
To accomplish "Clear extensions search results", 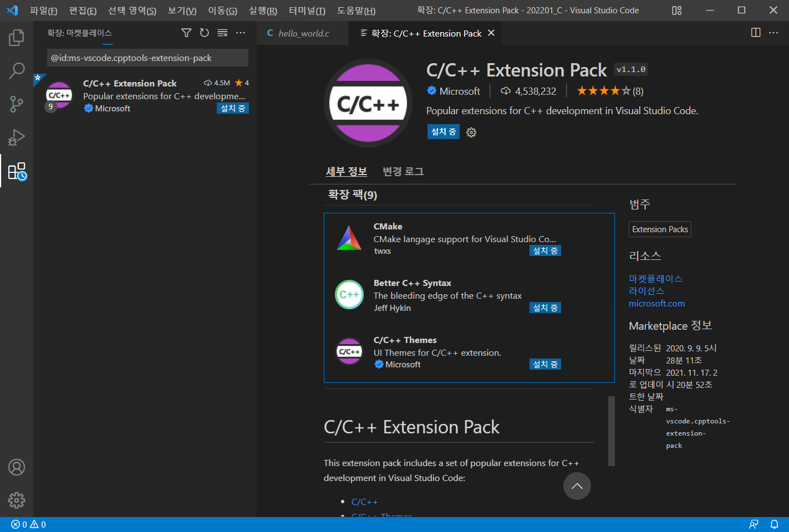I will [222, 33].
